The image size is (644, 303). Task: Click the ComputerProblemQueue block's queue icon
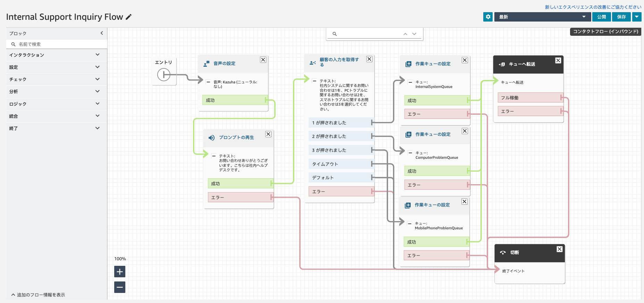pyautogui.click(x=409, y=134)
